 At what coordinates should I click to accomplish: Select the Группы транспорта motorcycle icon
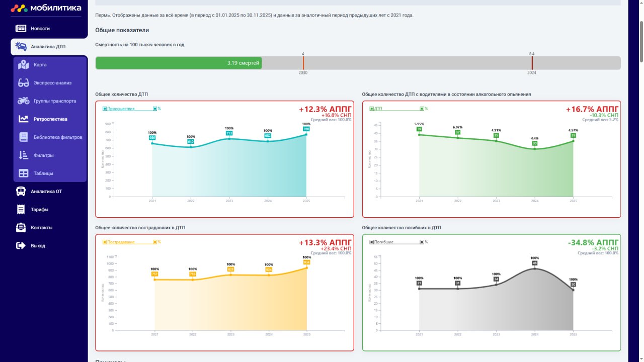[24, 101]
